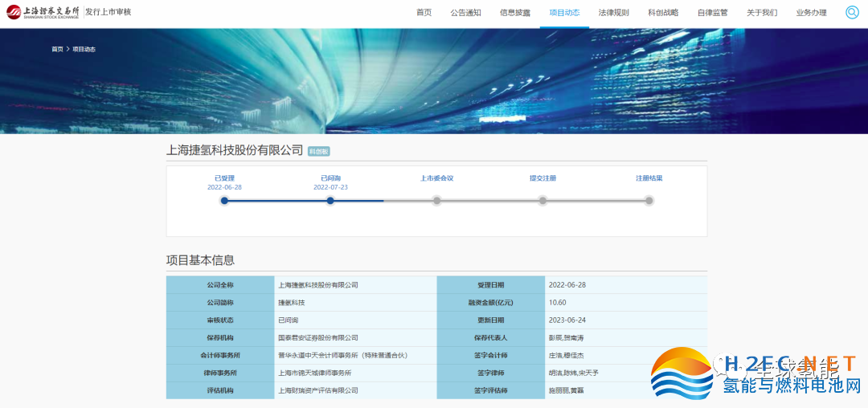868x408 pixels.
Task: Open the 公告通知 menu
Action: coord(465,13)
